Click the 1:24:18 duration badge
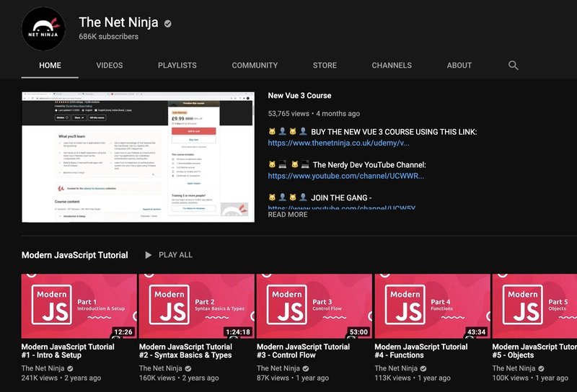 point(238,332)
